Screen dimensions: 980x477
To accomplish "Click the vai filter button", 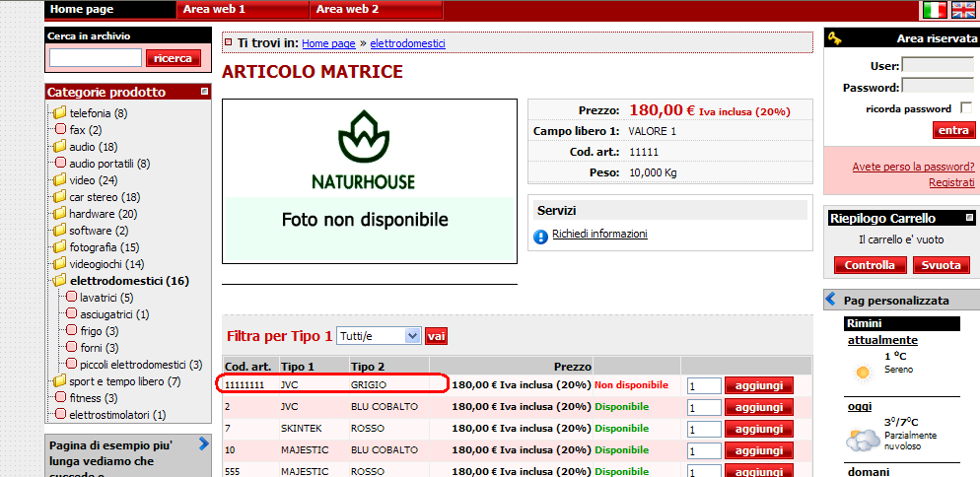I will (436, 336).
